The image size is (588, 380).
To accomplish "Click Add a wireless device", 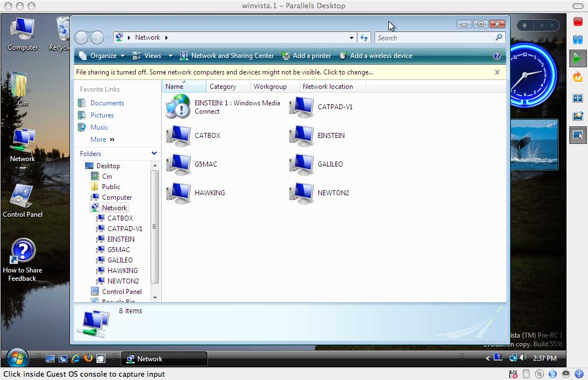I will tap(376, 56).
